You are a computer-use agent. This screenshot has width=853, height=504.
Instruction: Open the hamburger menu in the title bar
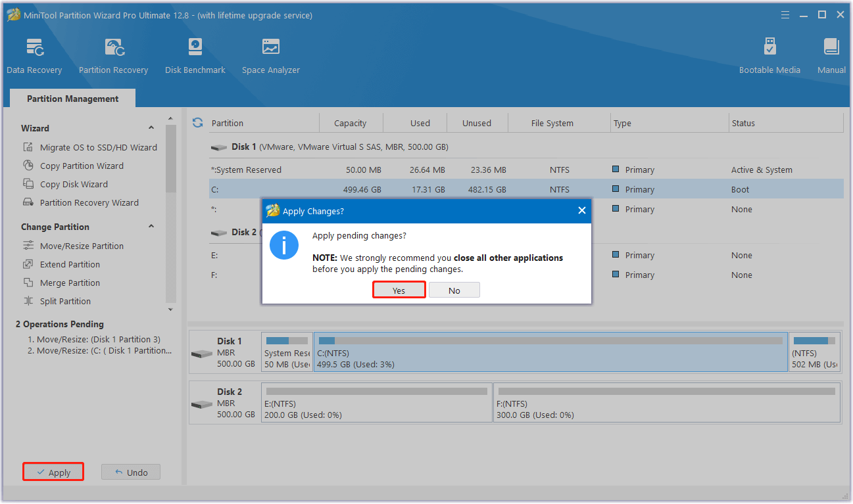pos(785,14)
